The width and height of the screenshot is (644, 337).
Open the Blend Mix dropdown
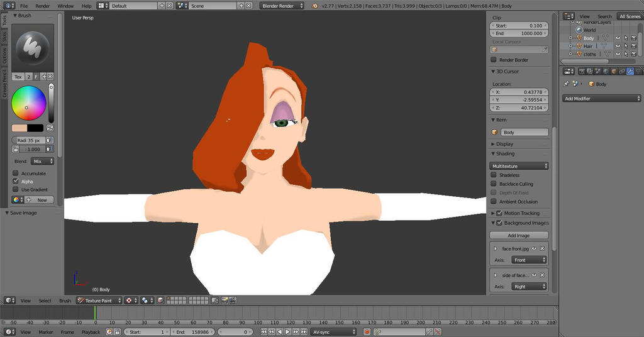[x=42, y=162]
